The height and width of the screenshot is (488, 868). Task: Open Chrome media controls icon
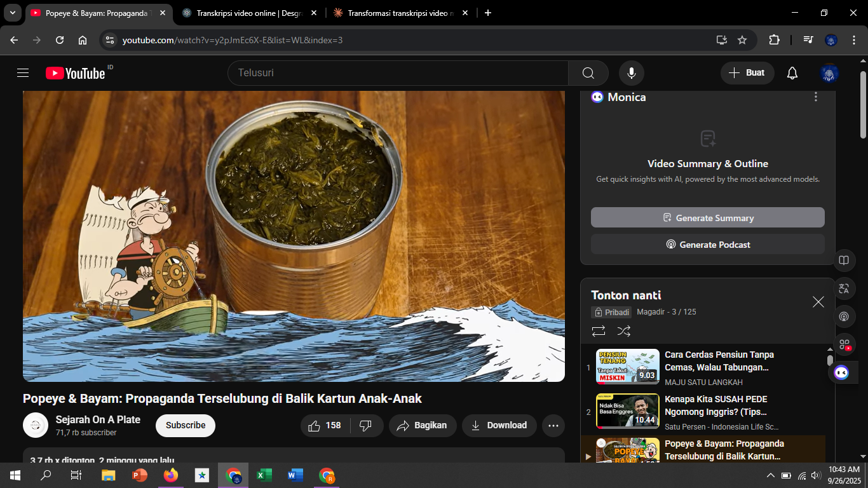(x=808, y=40)
